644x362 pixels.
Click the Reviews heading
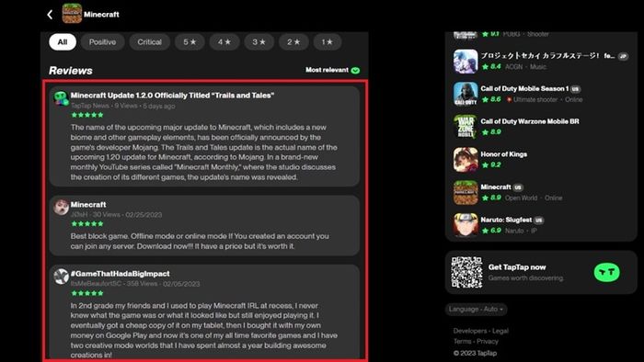tap(71, 71)
